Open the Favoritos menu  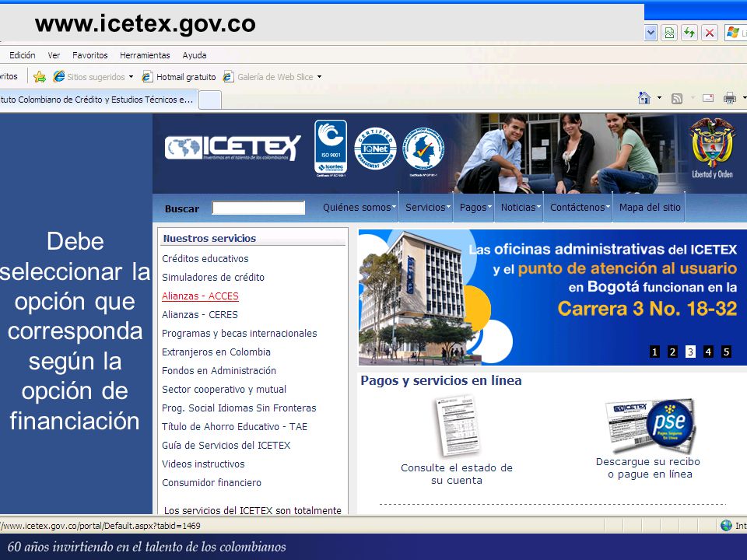click(x=90, y=55)
